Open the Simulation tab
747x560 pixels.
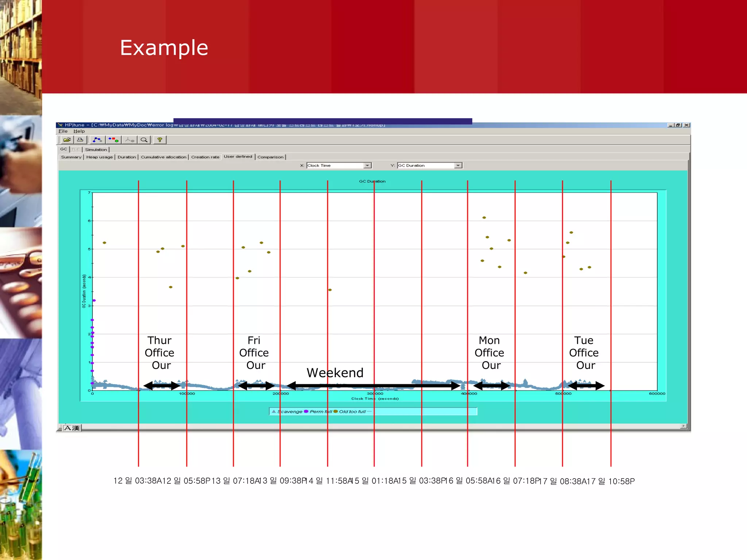96,149
